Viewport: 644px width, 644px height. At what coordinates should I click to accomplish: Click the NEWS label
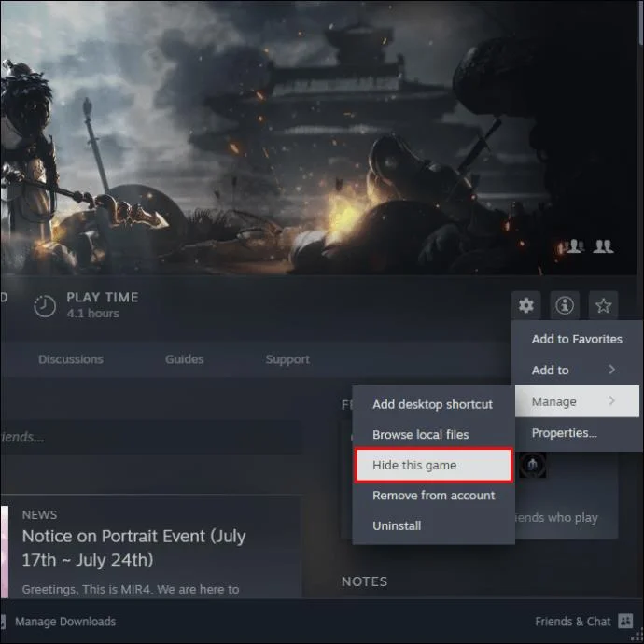click(x=39, y=514)
